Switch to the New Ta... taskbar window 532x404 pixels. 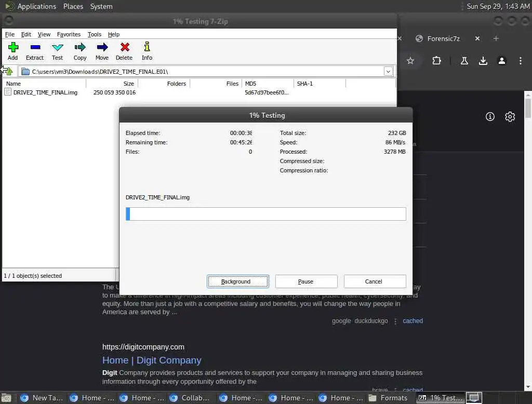[42, 398]
